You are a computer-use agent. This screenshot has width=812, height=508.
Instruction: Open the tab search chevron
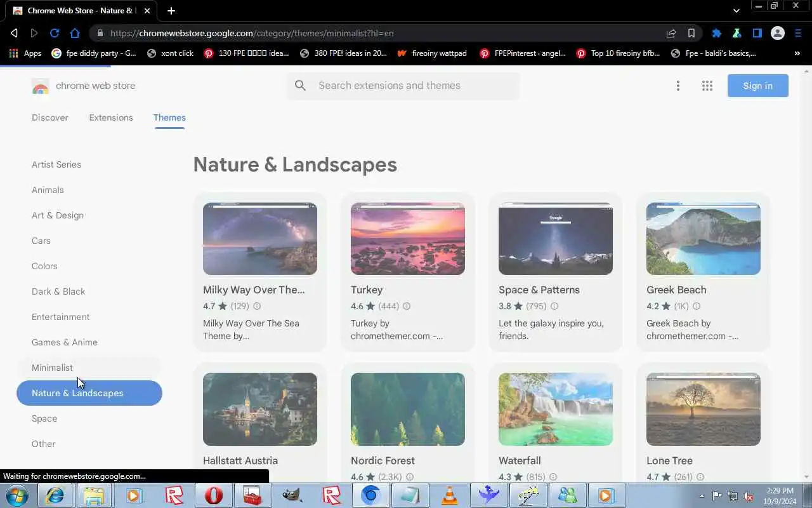[x=736, y=11]
